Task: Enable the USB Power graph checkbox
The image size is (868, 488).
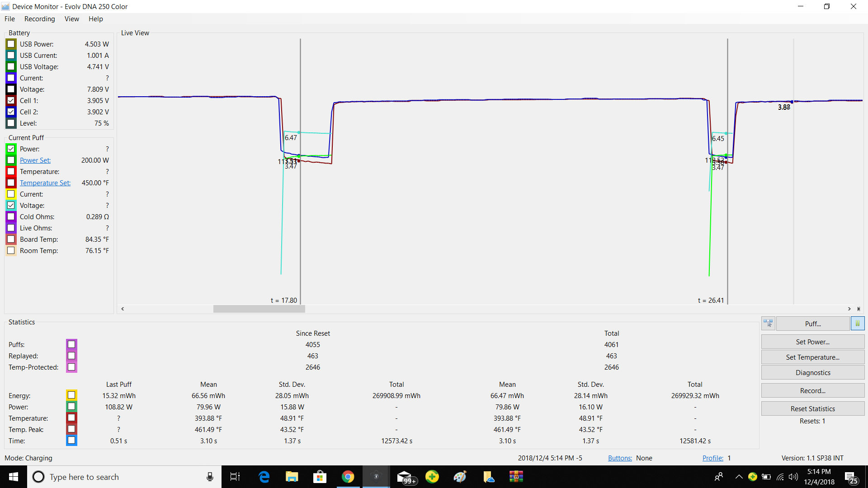Action: pyautogui.click(x=11, y=44)
